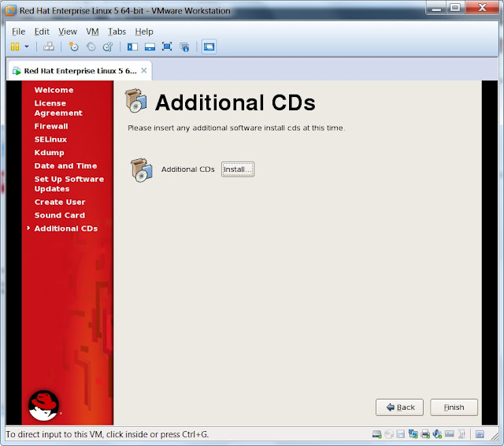Click the Install... button for Additional CDs

pyautogui.click(x=238, y=169)
